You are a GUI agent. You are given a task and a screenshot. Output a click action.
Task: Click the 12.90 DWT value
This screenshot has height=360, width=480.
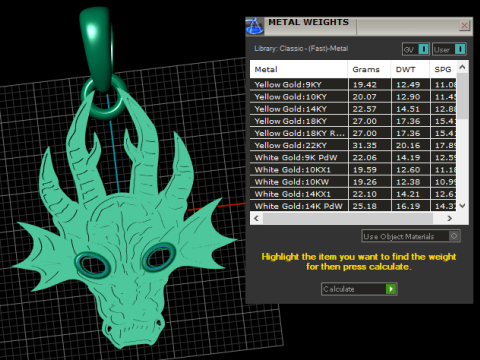pyautogui.click(x=408, y=97)
